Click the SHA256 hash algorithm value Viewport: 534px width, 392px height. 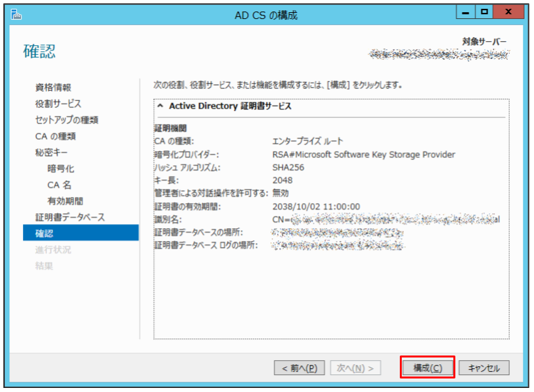pyautogui.click(x=288, y=167)
